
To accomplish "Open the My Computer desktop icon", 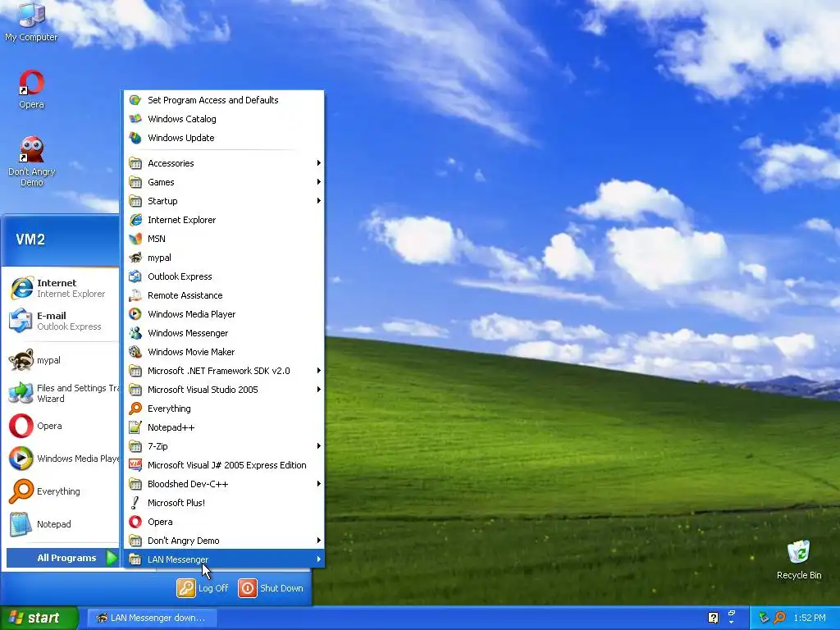I will (x=31, y=22).
